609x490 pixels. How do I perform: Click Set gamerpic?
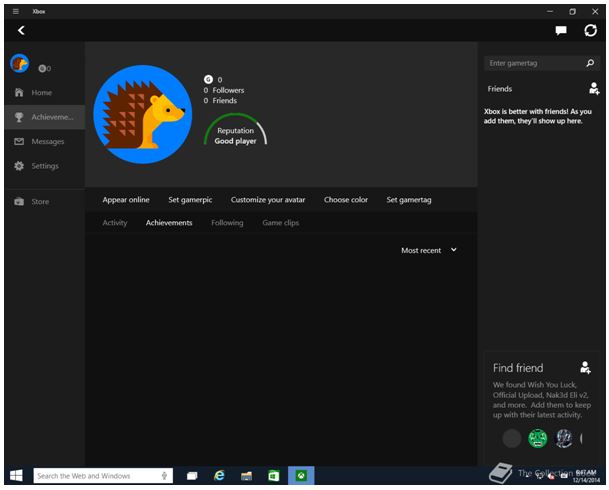190,200
